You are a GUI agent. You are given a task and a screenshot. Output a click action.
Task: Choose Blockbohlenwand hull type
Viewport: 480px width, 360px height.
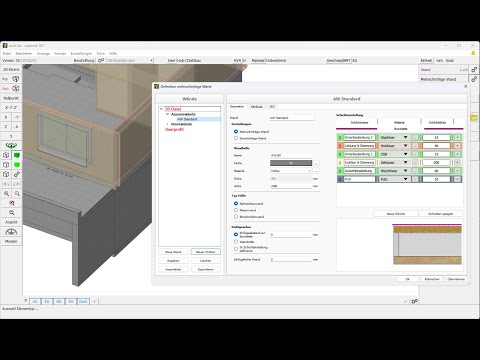(236, 217)
